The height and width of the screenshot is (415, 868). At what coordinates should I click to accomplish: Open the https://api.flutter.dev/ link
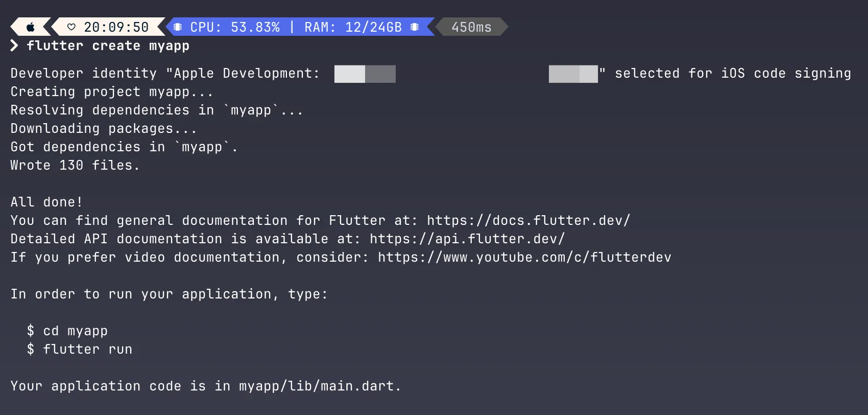coord(467,239)
